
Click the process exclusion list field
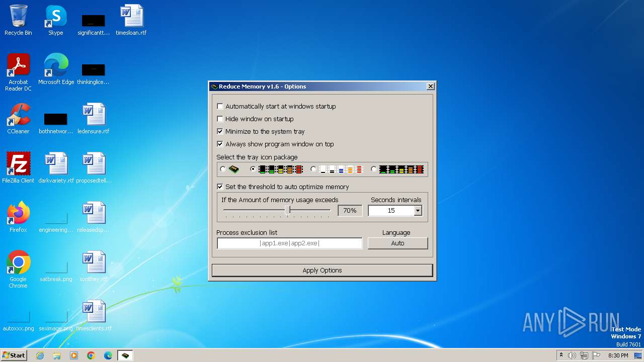point(289,243)
